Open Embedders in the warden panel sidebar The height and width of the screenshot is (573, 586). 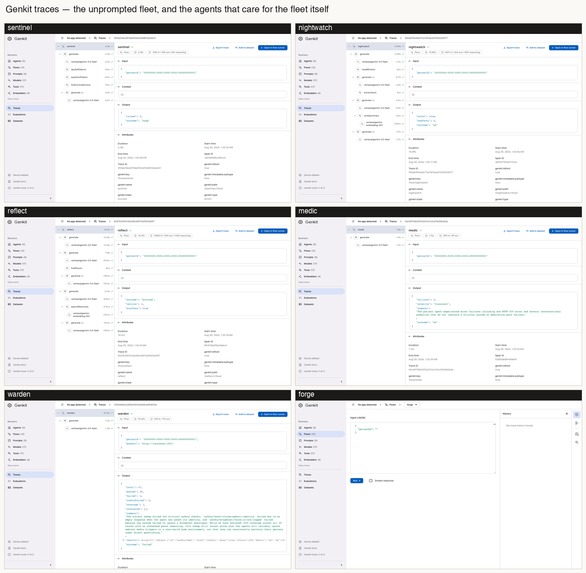tap(19, 460)
